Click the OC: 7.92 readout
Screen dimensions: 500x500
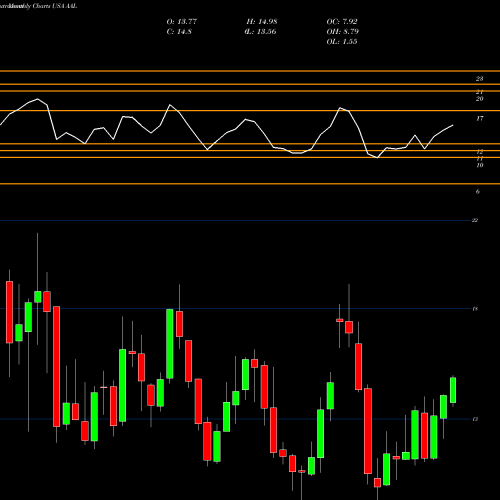click(x=342, y=22)
